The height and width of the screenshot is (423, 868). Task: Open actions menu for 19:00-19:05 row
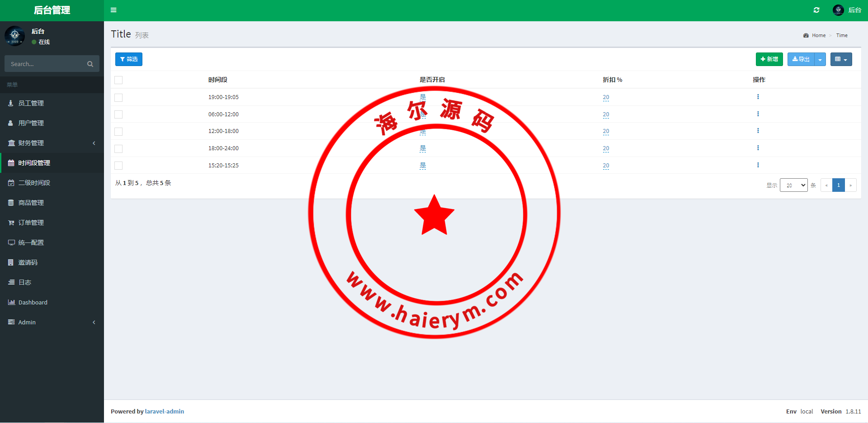coord(758,97)
